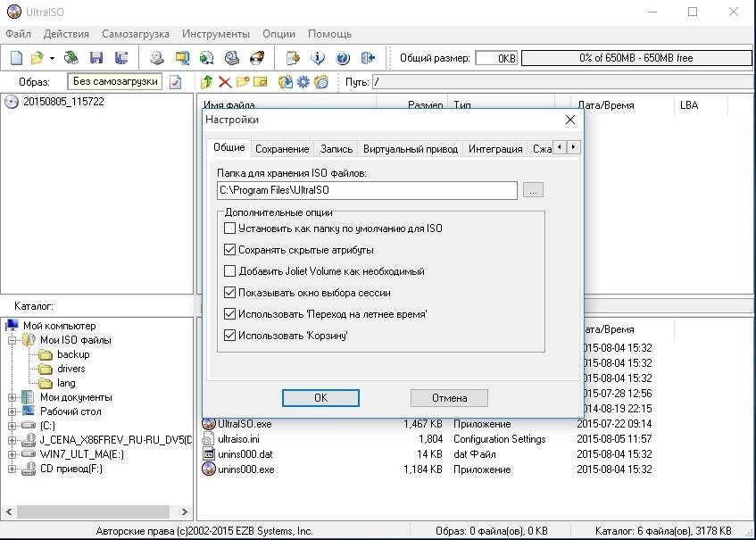Disable the 'Использовать Корзину' checkbox
Viewport: 756px width, 540px height.
click(x=230, y=335)
